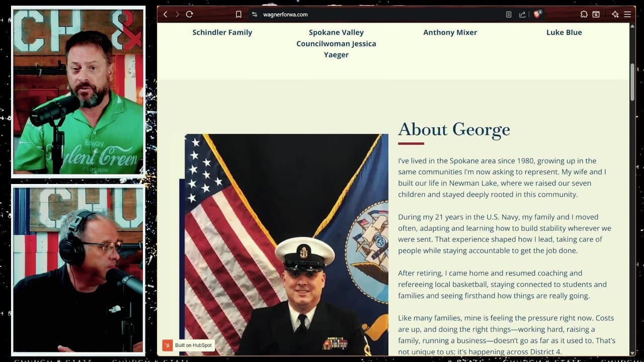Go back with the browser back arrow
644x362 pixels.
(165, 15)
